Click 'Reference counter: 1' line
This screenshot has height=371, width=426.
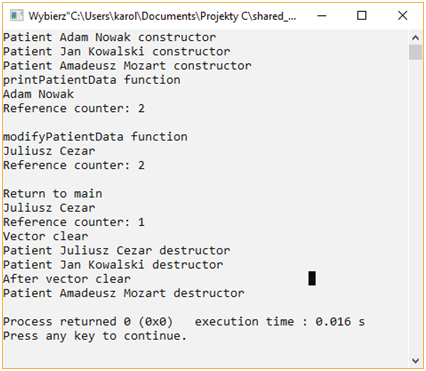point(74,222)
